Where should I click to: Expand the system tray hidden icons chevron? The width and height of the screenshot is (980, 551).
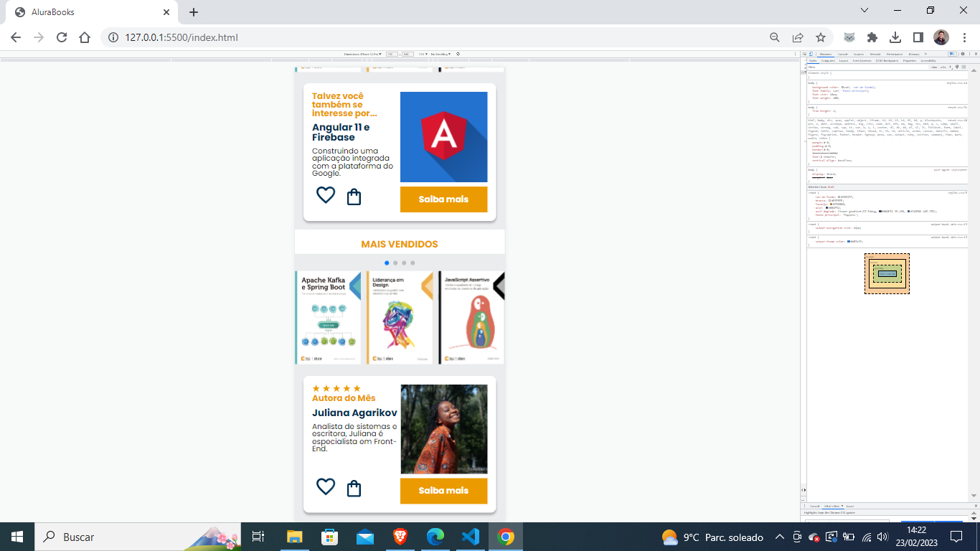click(x=779, y=537)
